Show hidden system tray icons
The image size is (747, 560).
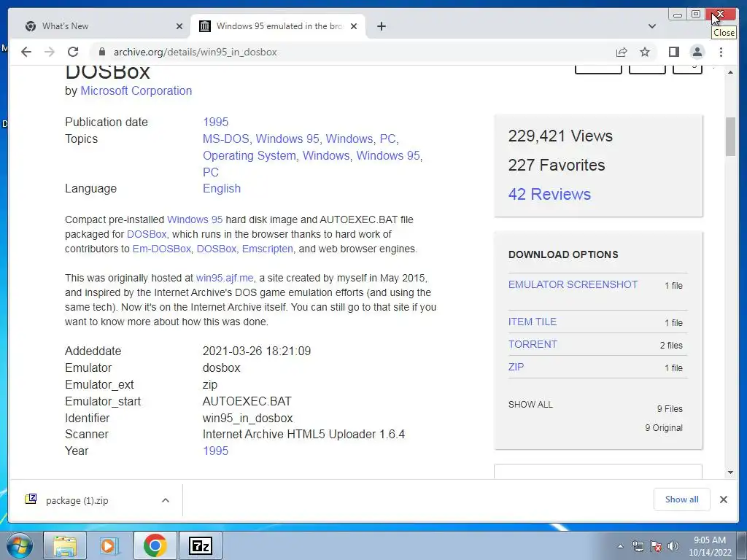[x=620, y=546]
